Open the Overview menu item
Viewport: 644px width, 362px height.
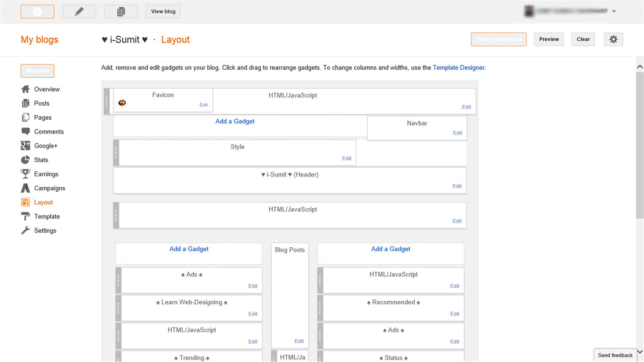(47, 89)
